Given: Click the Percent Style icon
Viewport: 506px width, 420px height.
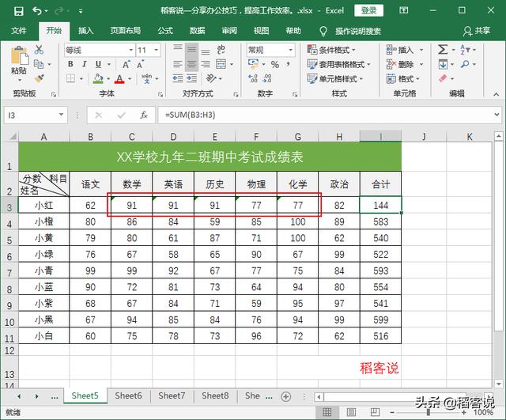Looking at the screenshot, I should pyautogui.click(x=275, y=64).
